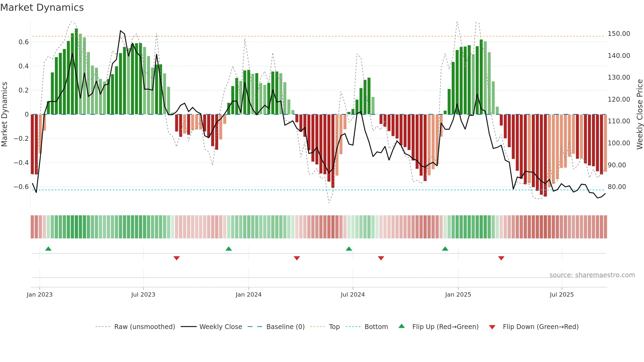Click the 110.00 right-axis price label
The width and height of the screenshot is (644, 362).
[619, 121]
